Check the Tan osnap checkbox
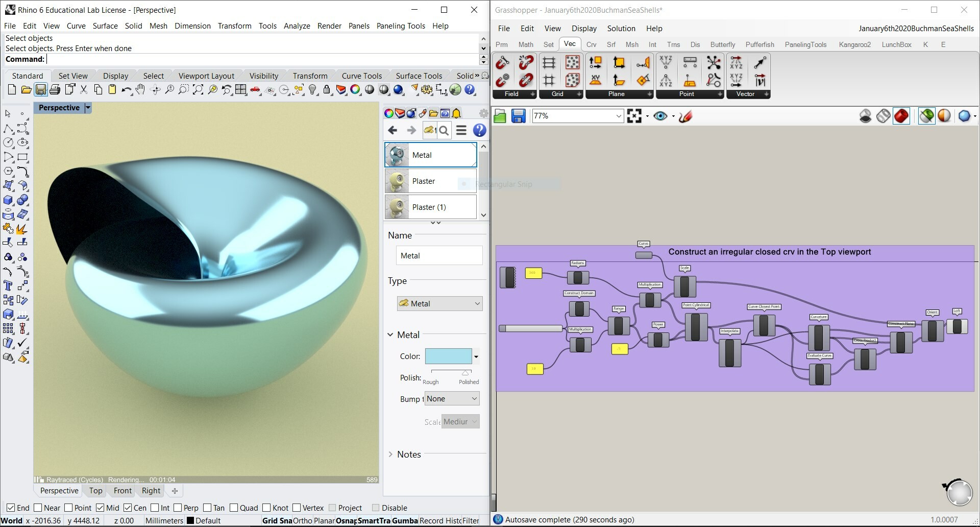Viewport: 980px width, 527px height. [x=206, y=508]
